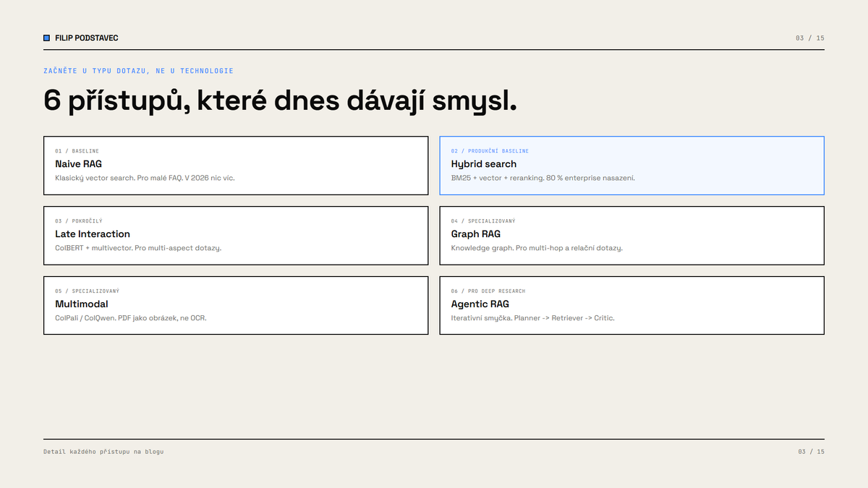Click description BM25 + vector + reranking
This screenshot has width=868, height=488.
[543, 178]
